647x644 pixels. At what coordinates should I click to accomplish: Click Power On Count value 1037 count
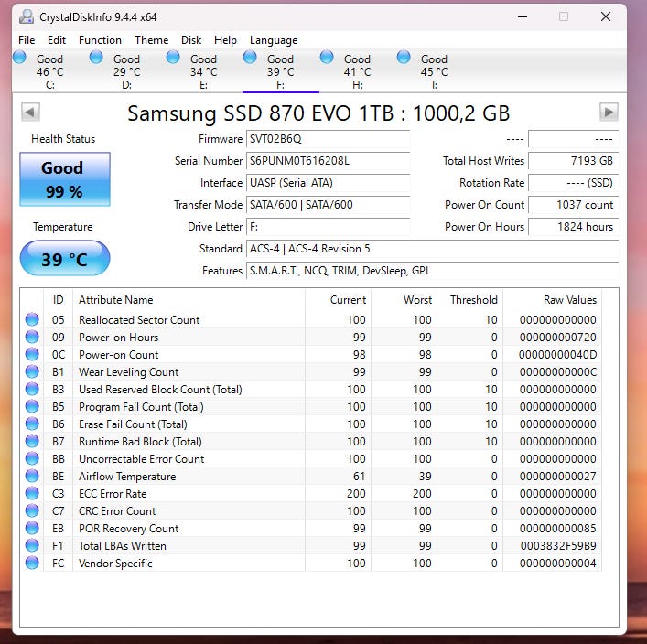coord(573,205)
